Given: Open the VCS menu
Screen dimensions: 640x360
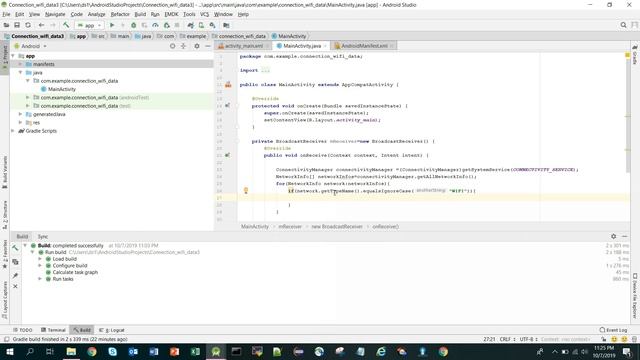Looking at the screenshot, I should [204, 14].
